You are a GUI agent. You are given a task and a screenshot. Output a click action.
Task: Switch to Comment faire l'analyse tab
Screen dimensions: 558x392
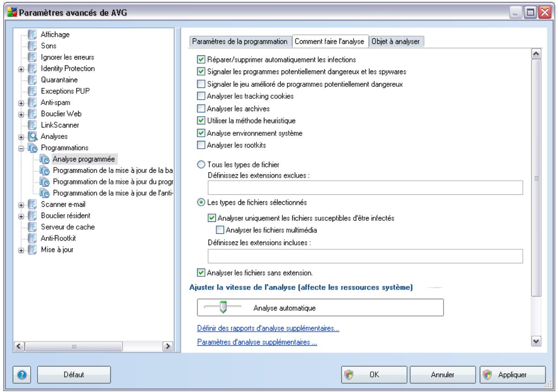(x=329, y=41)
